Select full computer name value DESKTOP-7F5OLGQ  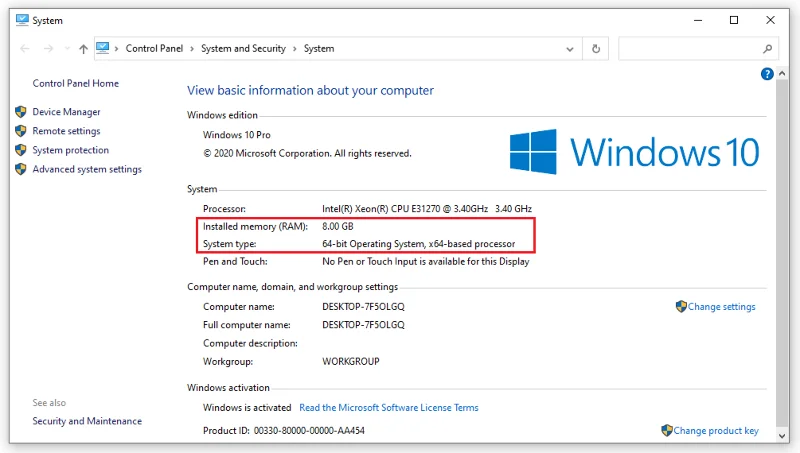click(x=363, y=325)
